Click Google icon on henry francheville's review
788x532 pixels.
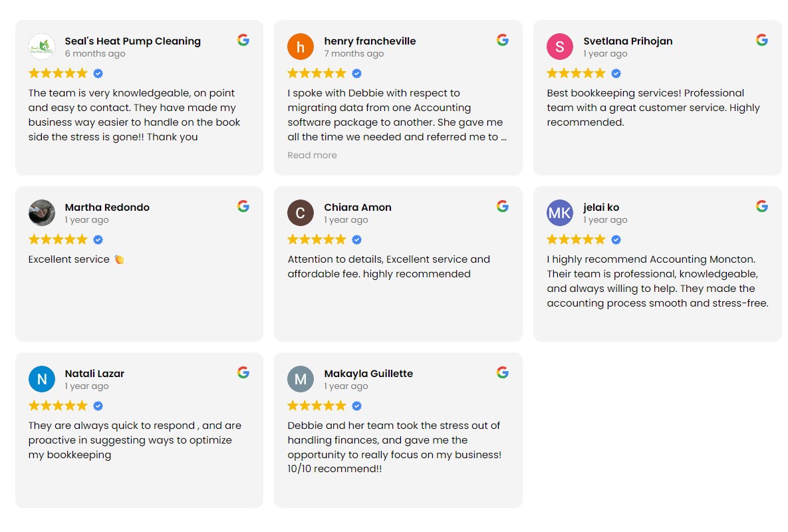click(503, 40)
